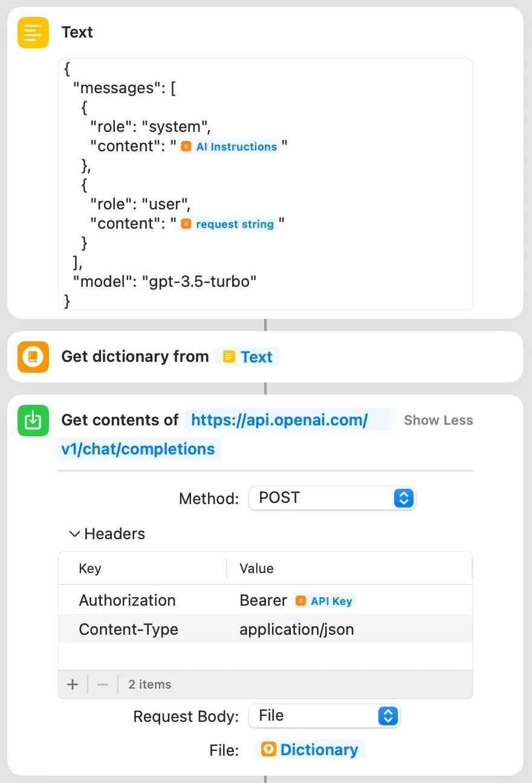Image resolution: width=532 pixels, height=783 pixels.
Task: Open the Request Body File dropdown
Action: [x=324, y=716]
